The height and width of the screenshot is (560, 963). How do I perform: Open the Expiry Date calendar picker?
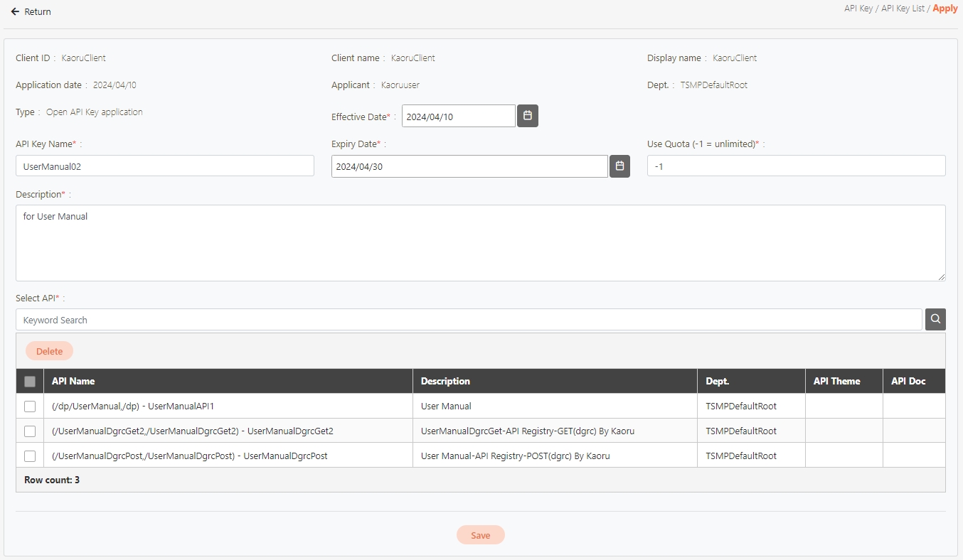(619, 166)
